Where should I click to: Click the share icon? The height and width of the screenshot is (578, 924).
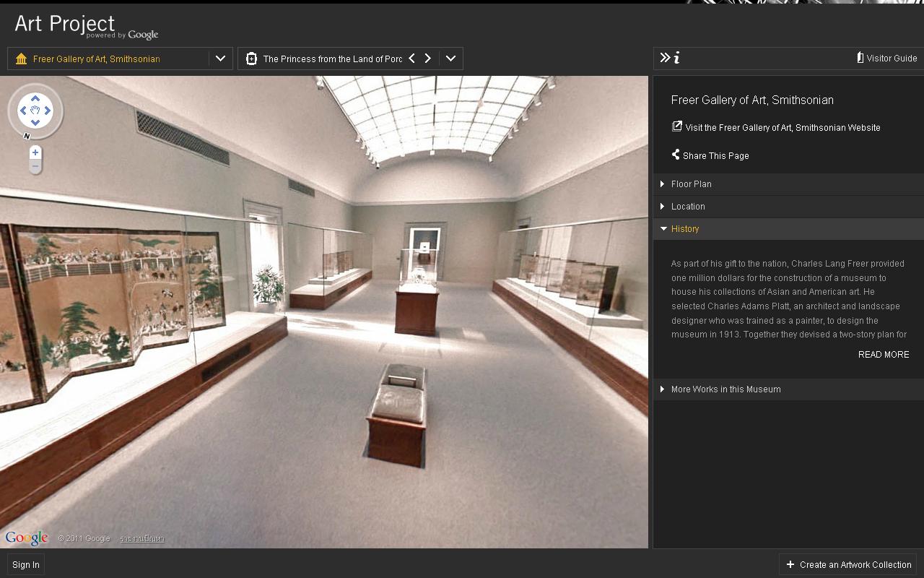(x=676, y=155)
